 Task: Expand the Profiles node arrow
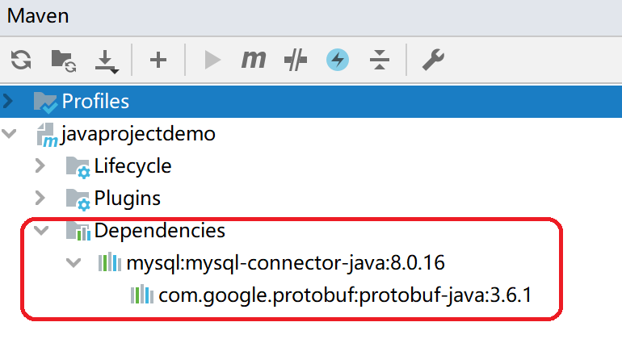point(9,102)
